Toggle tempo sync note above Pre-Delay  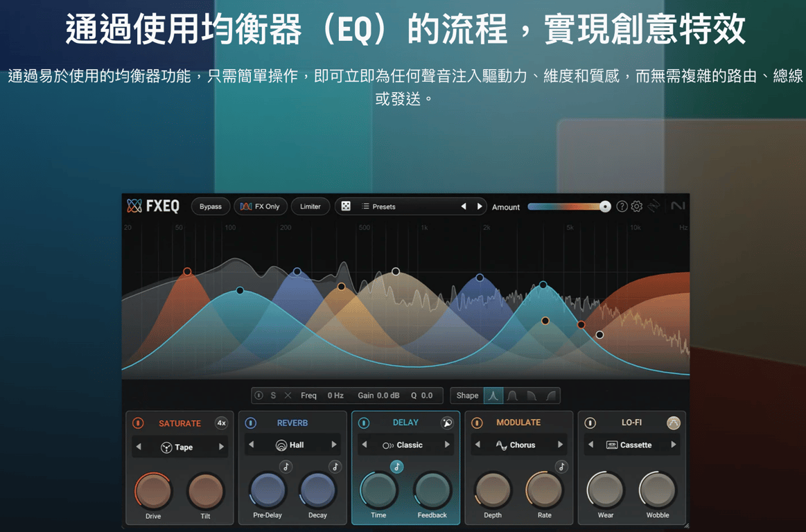286,466
